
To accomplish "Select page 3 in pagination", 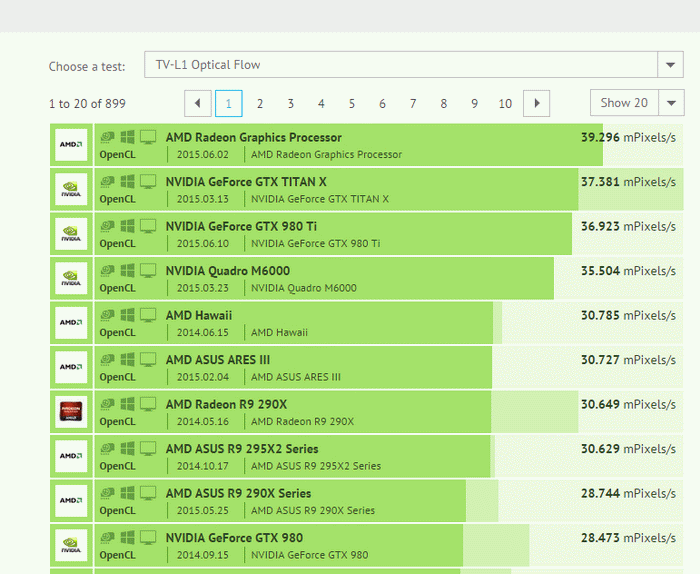I will coord(290,104).
